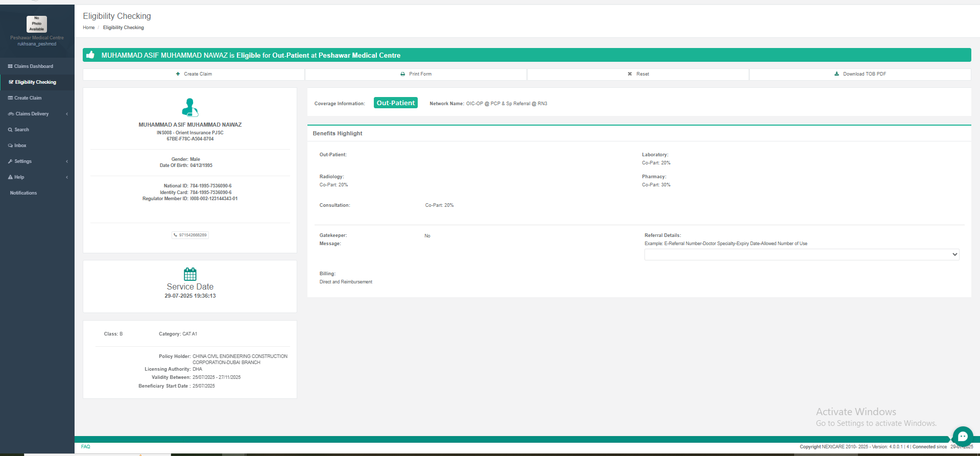
Task: Expand the Claims Delivery sidebar menu
Action: click(32, 114)
